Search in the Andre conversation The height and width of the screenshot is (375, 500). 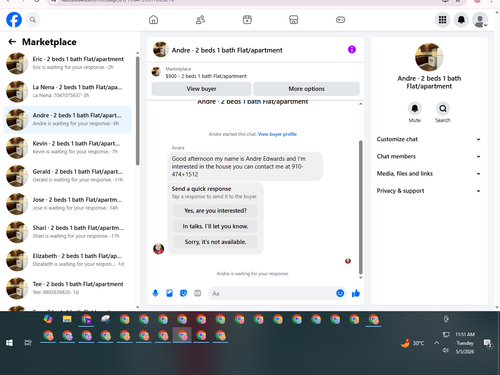pos(443,108)
